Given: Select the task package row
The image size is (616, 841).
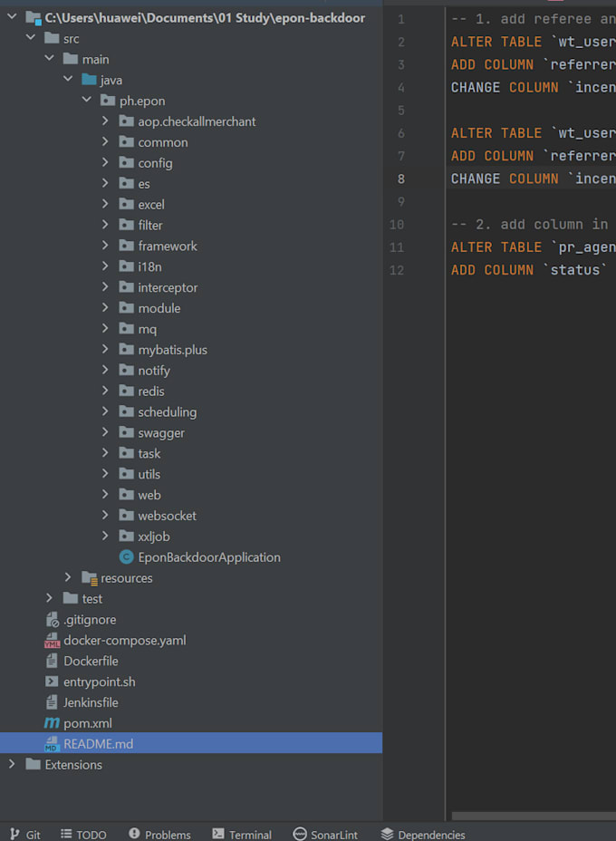Looking at the screenshot, I should 191,453.
